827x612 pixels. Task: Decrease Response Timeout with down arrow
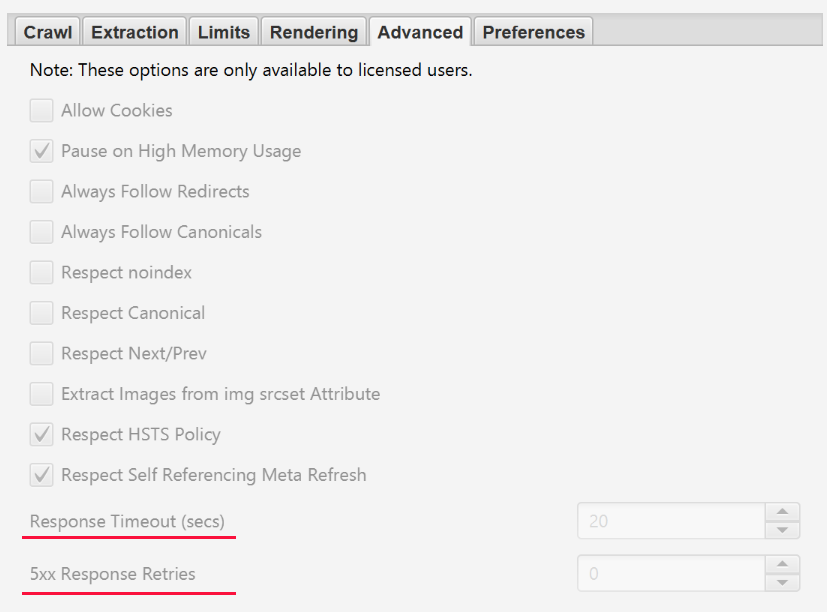pos(782,530)
